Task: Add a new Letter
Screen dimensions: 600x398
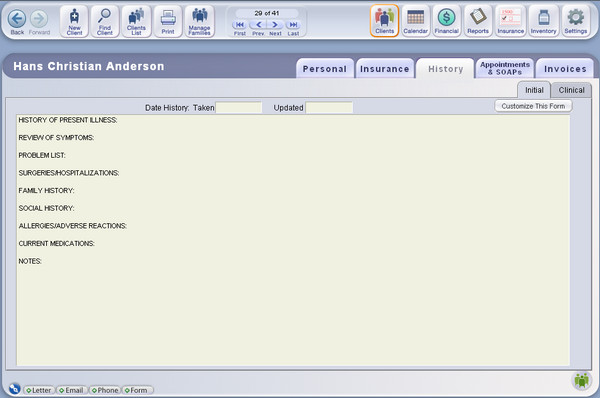Action: 39,390
